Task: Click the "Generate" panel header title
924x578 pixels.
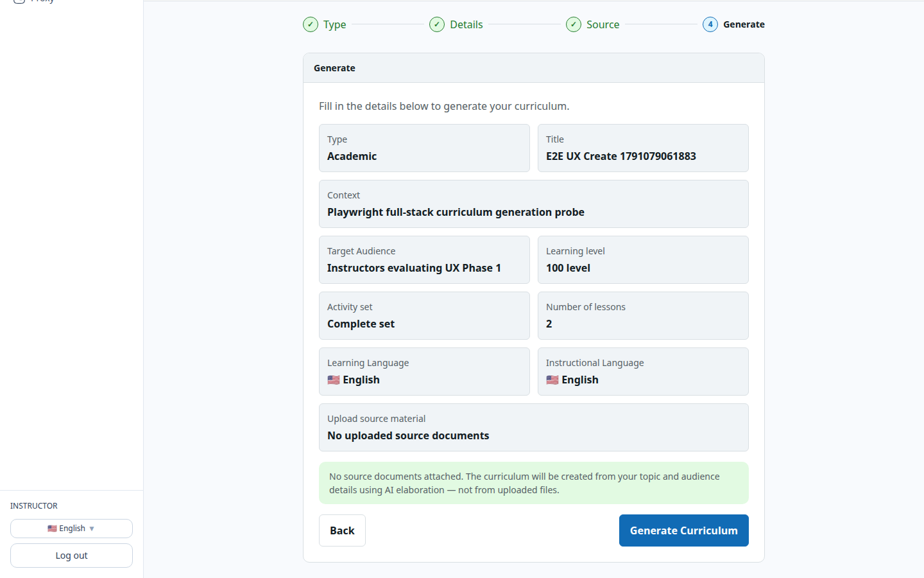Action: (334, 68)
